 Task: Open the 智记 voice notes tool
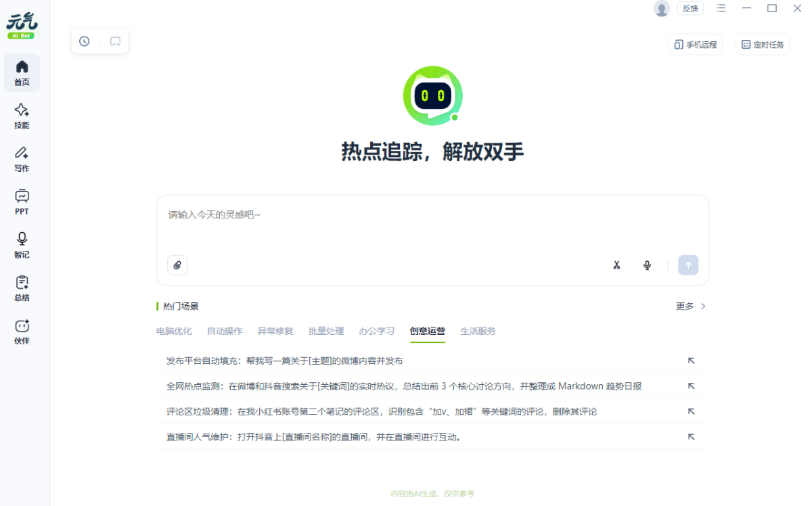(22, 245)
